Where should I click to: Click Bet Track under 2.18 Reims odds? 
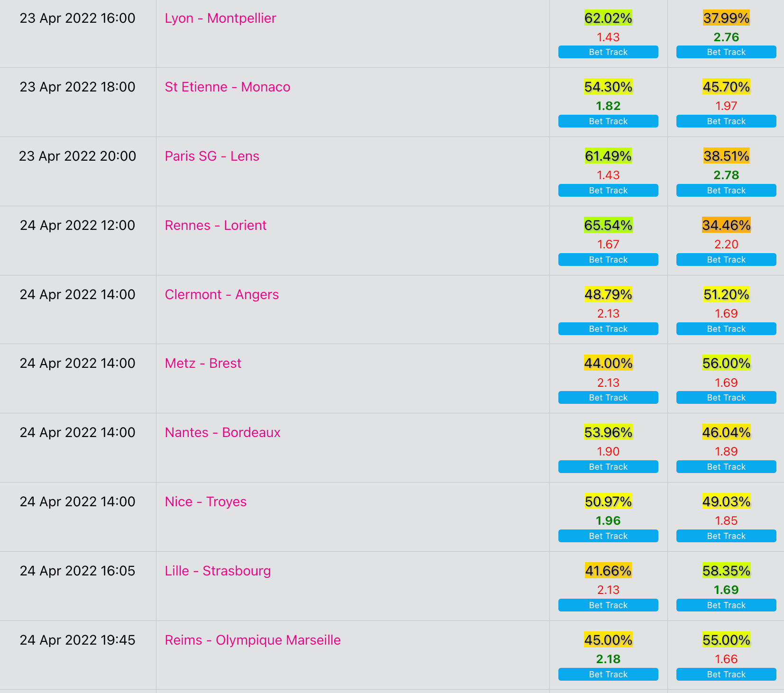coord(608,675)
